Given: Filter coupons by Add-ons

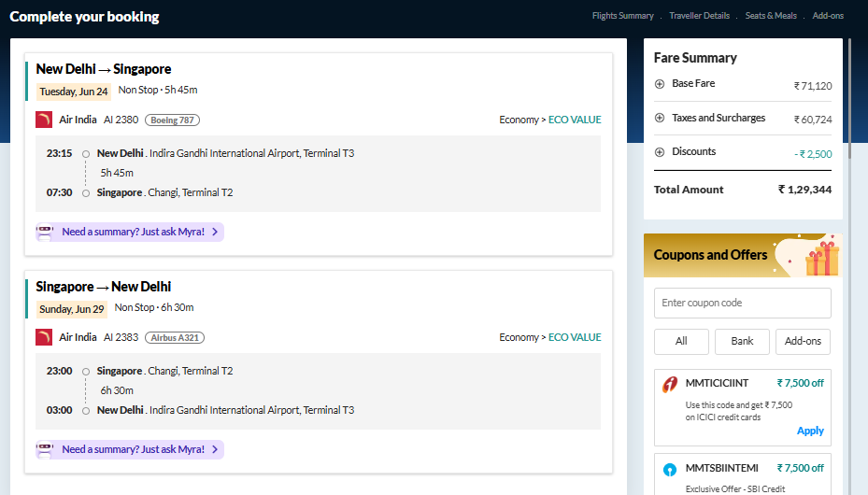Looking at the screenshot, I should pyautogui.click(x=803, y=341).
